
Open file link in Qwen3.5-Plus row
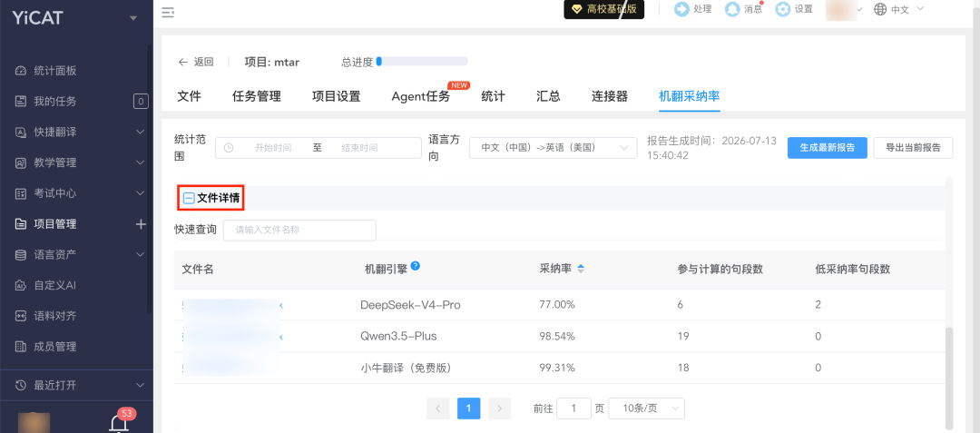[x=232, y=337]
